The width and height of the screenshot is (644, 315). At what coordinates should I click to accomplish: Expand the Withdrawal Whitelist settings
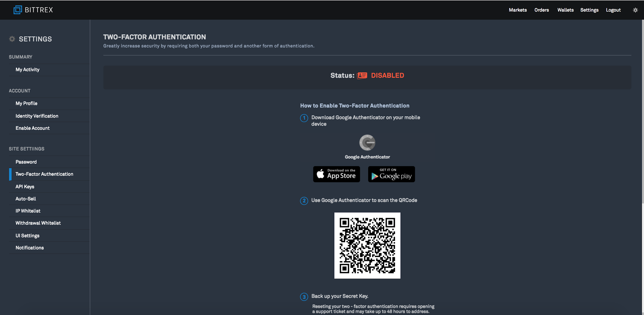(x=38, y=223)
